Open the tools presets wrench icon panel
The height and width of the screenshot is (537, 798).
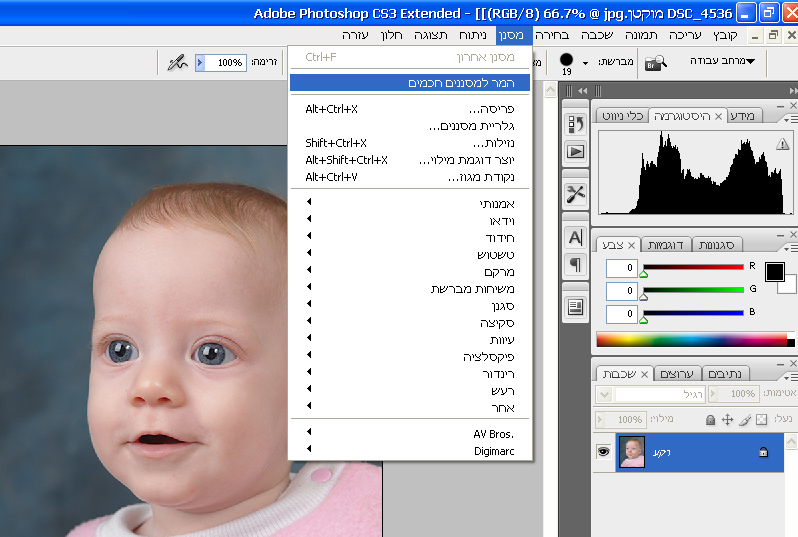[575, 193]
